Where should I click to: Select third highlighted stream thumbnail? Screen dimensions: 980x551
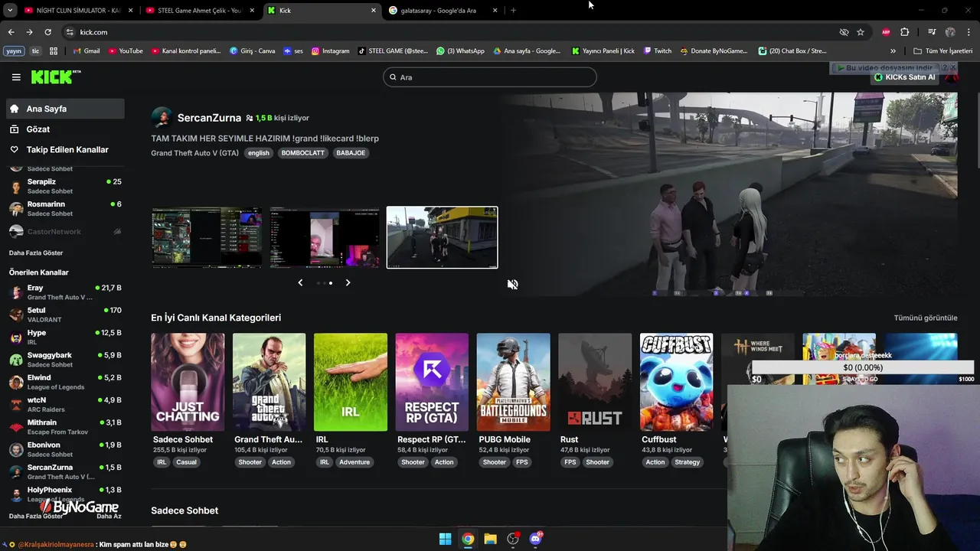[x=442, y=237]
